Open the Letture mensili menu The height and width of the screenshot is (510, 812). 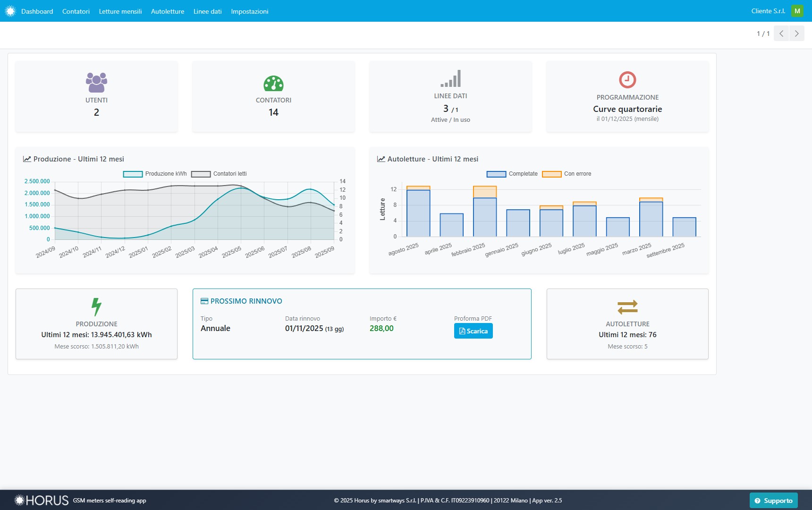point(120,11)
